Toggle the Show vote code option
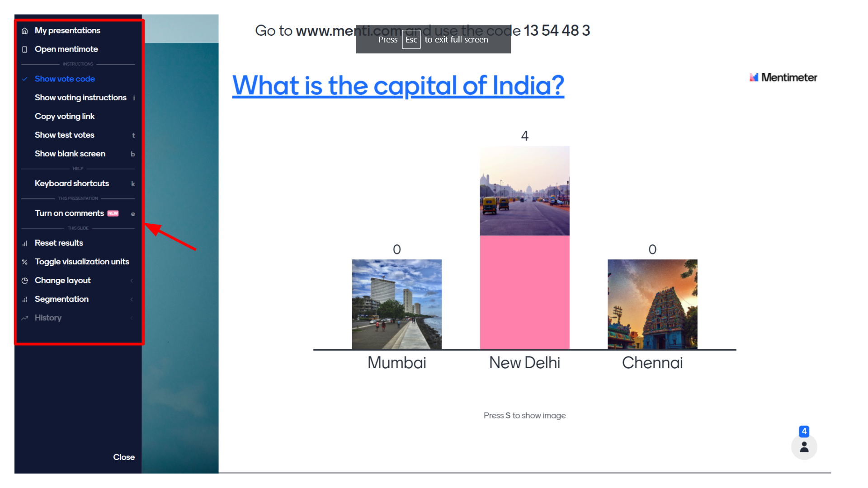 point(65,79)
